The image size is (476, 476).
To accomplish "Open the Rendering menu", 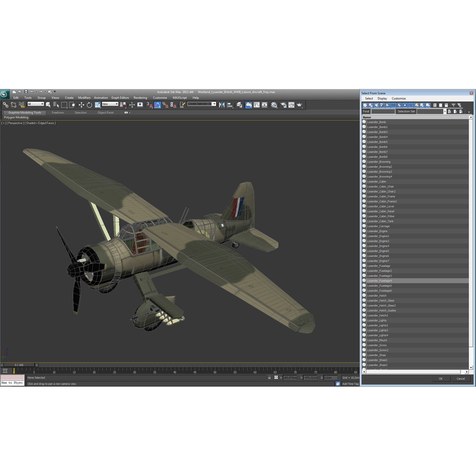I will (x=140, y=98).
